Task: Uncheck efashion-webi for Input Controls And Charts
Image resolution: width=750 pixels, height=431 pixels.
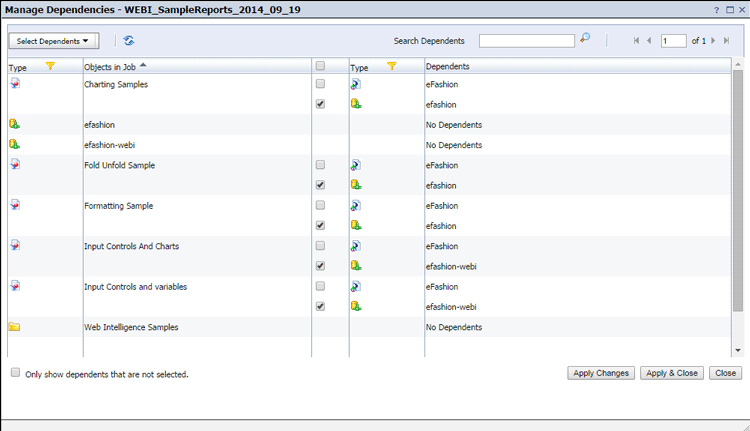Action: 320,266
